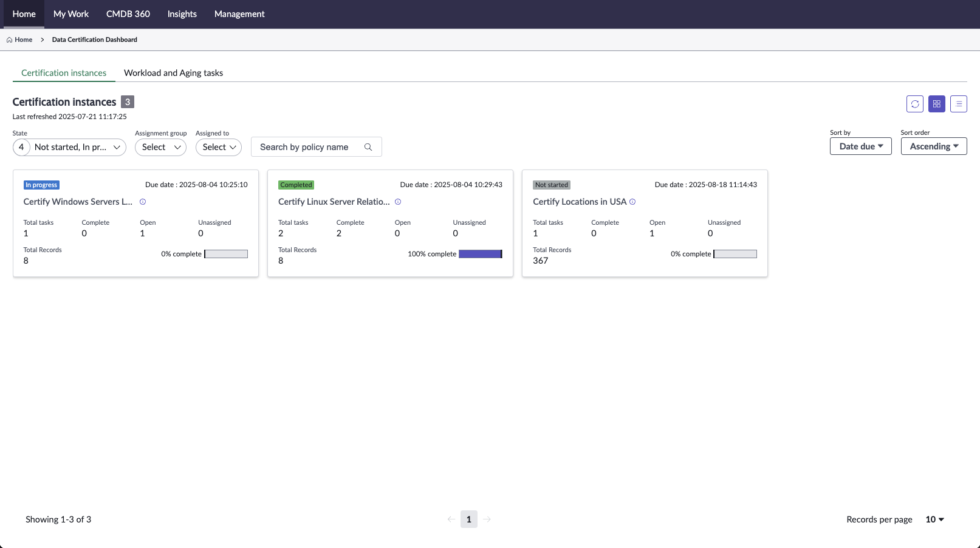Open the CMDB 360 menu
Viewport: 980px width, 548px height.
click(128, 14)
